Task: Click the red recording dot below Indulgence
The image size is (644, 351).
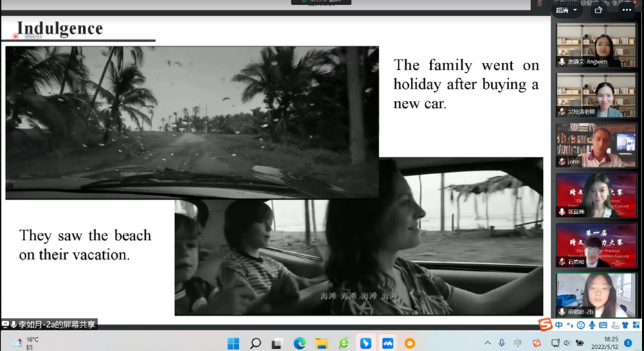Action: [x=15, y=37]
